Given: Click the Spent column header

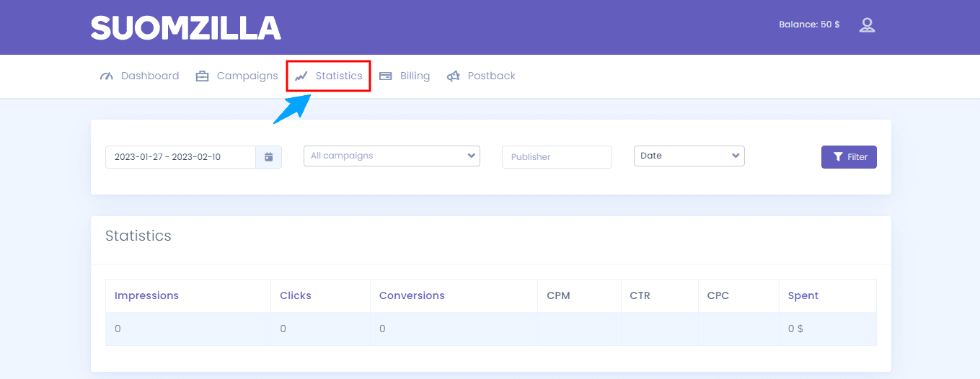Looking at the screenshot, I should pyautogui.click(x=803, y=295).
